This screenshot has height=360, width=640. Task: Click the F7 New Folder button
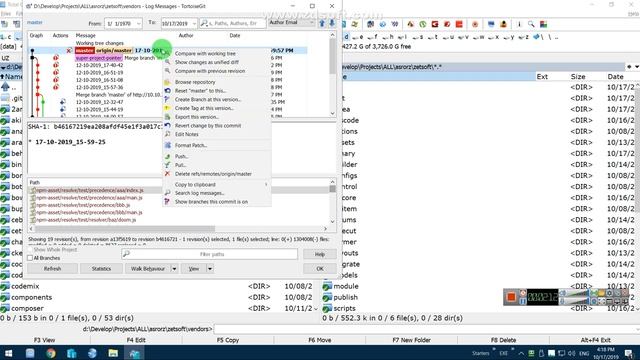(x=411, y=340)
